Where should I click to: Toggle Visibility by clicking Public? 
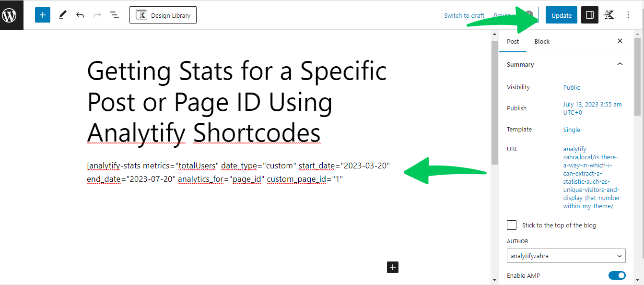point(572,87)
